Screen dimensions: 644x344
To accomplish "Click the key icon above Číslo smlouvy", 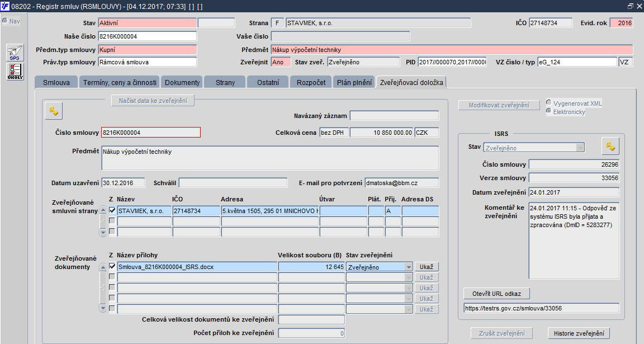I will point(54,112).
